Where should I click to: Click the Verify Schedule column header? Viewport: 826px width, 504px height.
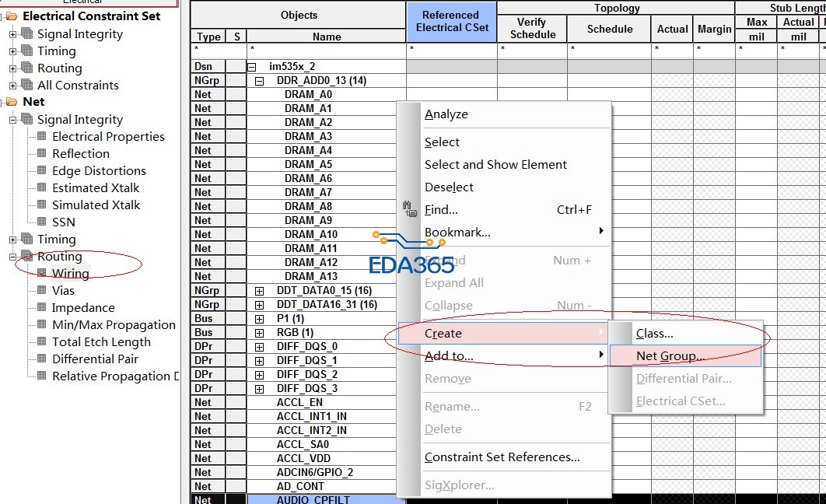[x=532, y=29]
